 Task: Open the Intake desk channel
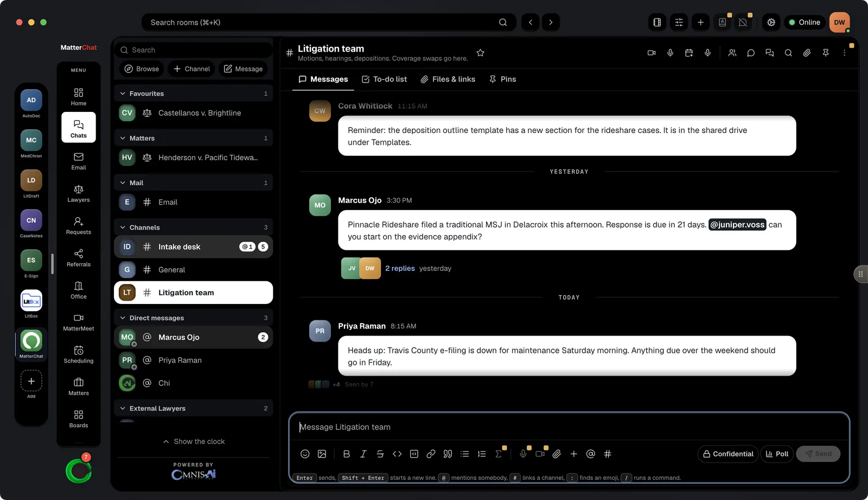click(x=193, y=246)
